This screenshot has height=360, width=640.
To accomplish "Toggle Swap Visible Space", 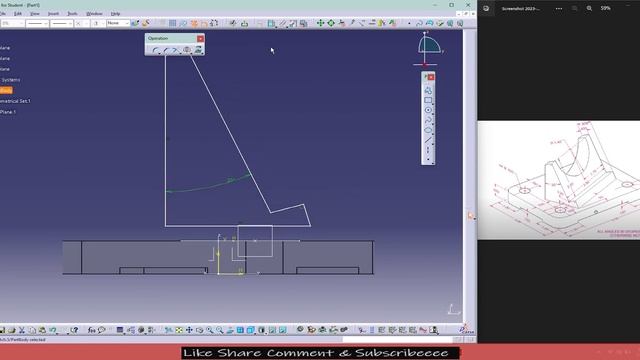I will (282, 330).
